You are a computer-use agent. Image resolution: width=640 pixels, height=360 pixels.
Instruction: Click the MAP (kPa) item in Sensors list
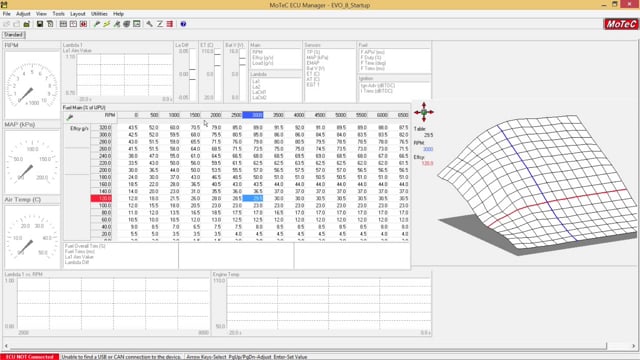pos(317,58)
